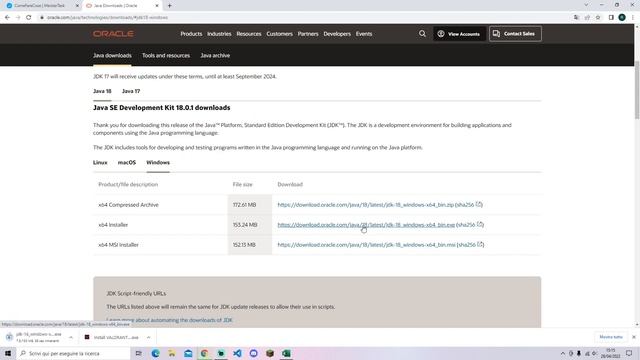
Task: Click the share page icon in address bar
Action: pos(587,18)
